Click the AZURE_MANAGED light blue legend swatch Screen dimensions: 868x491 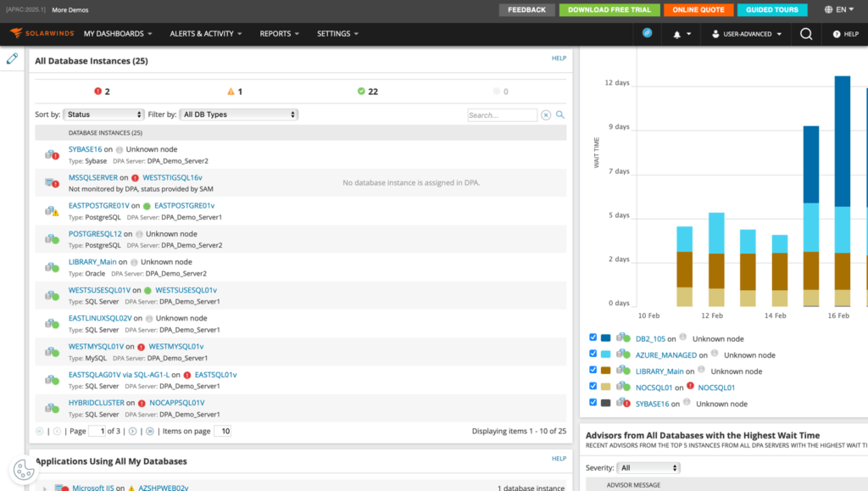[605, 354]
